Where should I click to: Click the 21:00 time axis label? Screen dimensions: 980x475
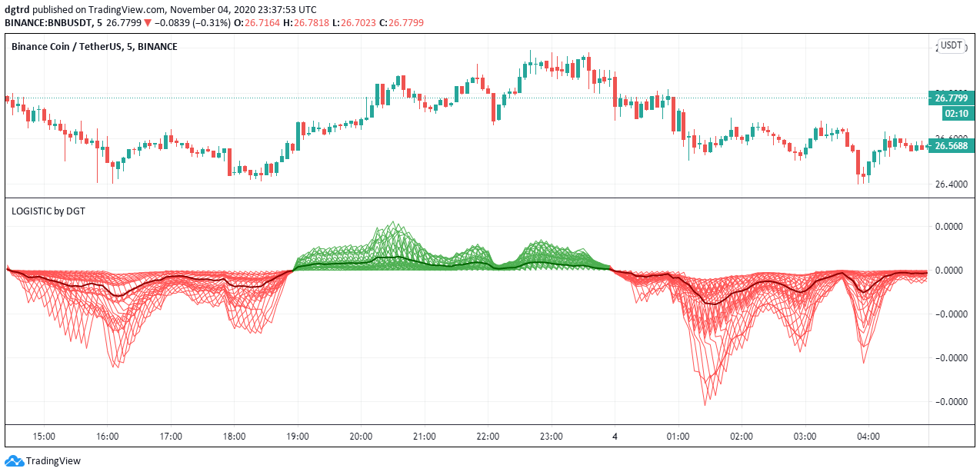click(x=425, y=436)
